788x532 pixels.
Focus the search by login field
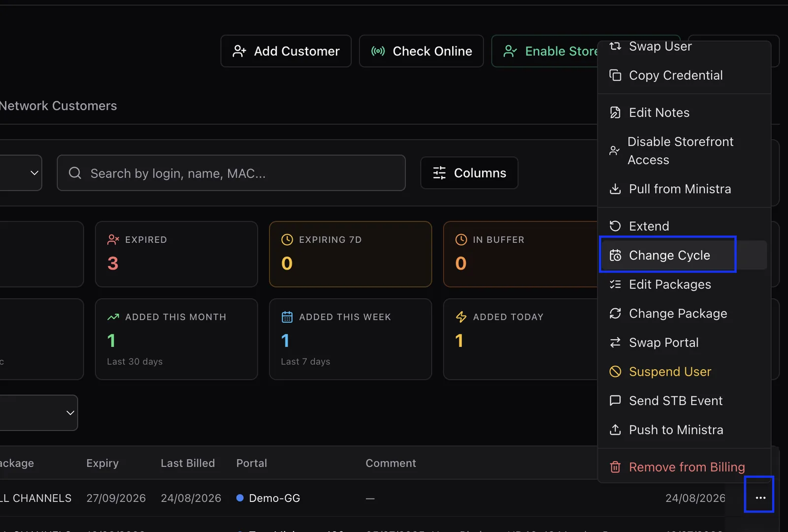click(231, 173)
